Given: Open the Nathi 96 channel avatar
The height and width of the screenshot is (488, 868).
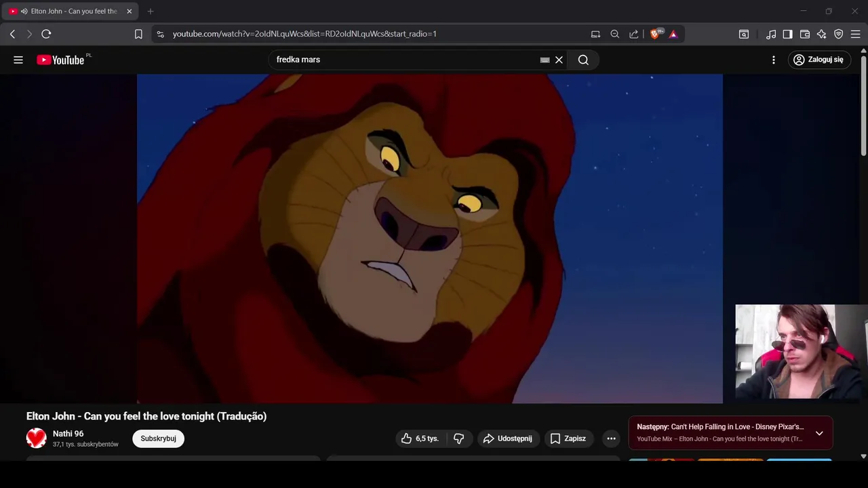Looking at the screenshot, I should point(37,439).
